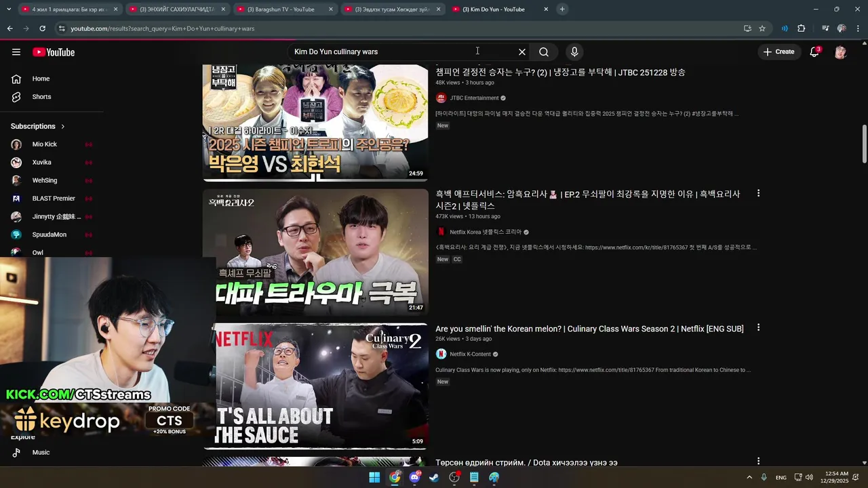Play the 대파 트라우마 극복 thumbnail
Image resolution: width=868 pixels, height=488 pixels.
tap(315, 252)
